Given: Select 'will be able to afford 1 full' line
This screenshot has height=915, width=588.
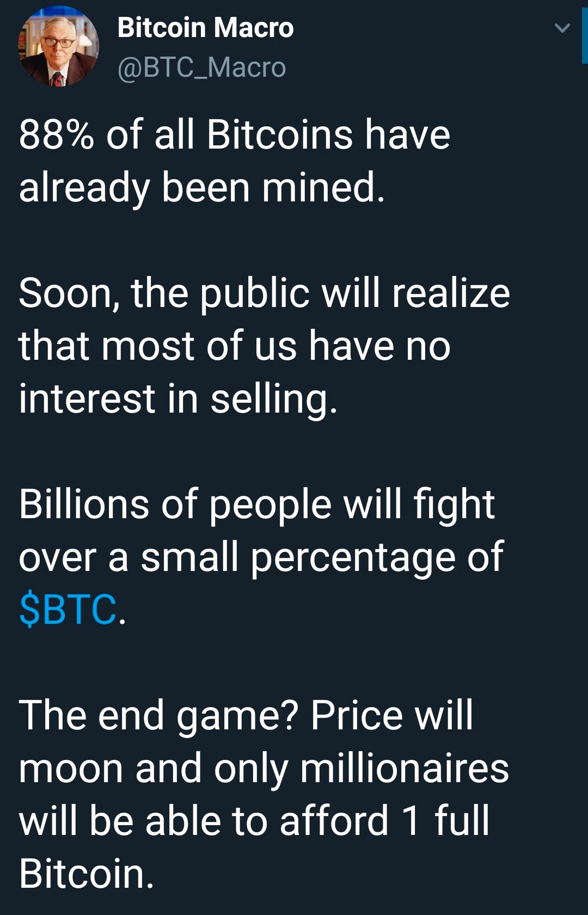Looking at the screenshot, I should tap(254, 820).
